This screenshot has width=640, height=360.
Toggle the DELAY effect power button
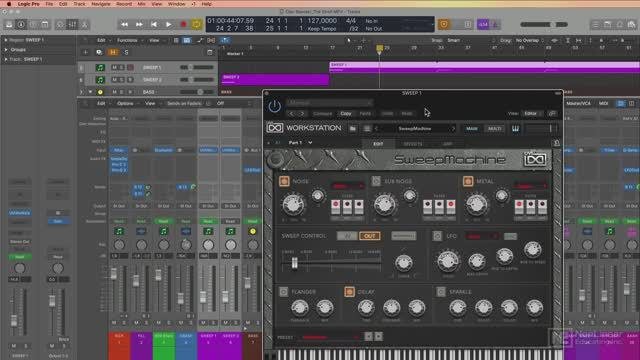click(349, 291)
